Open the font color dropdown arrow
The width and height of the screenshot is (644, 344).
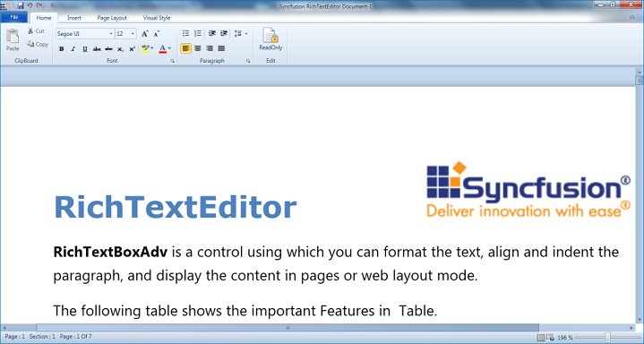point(169,48)
